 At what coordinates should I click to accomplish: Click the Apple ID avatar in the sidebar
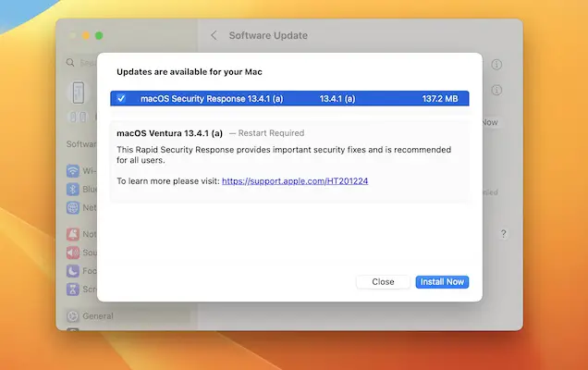click(x=78, y=92)
